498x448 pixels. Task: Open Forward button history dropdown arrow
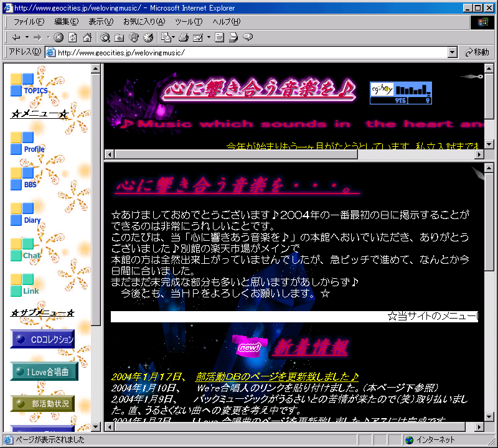(x=49, y=37)
